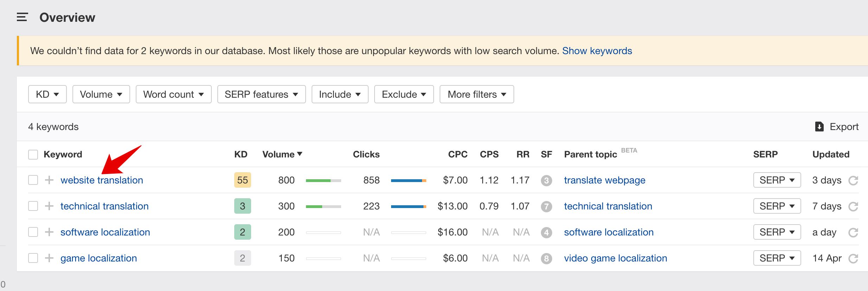Sort by the RR column header

coord(523,154)
